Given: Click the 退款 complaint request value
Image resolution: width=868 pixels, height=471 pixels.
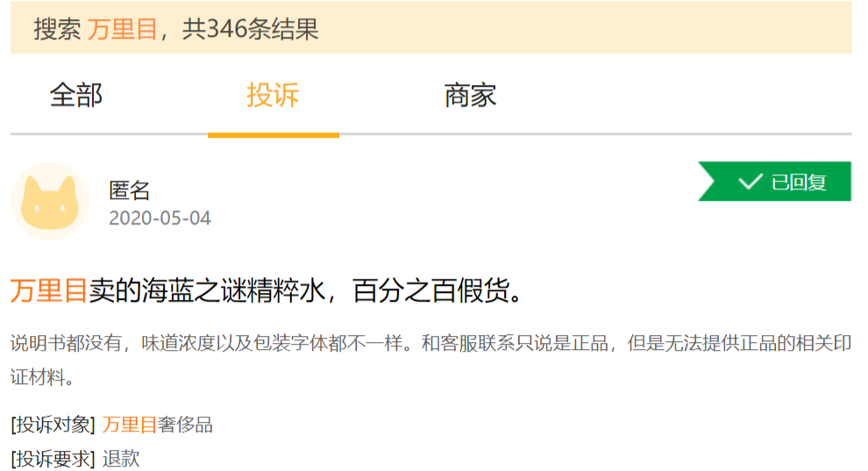Looking at the screenshot, I should tap(121, 459).
